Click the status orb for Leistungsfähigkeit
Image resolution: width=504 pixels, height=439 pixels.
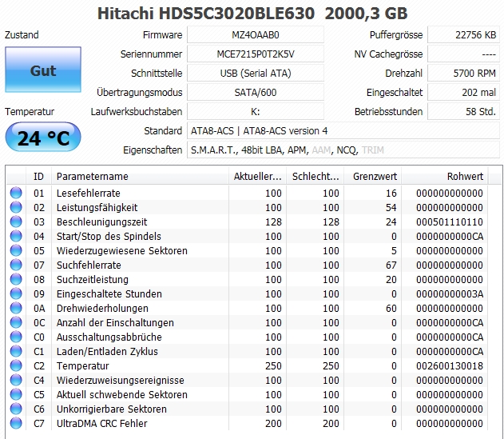click(x=16, y=207)
